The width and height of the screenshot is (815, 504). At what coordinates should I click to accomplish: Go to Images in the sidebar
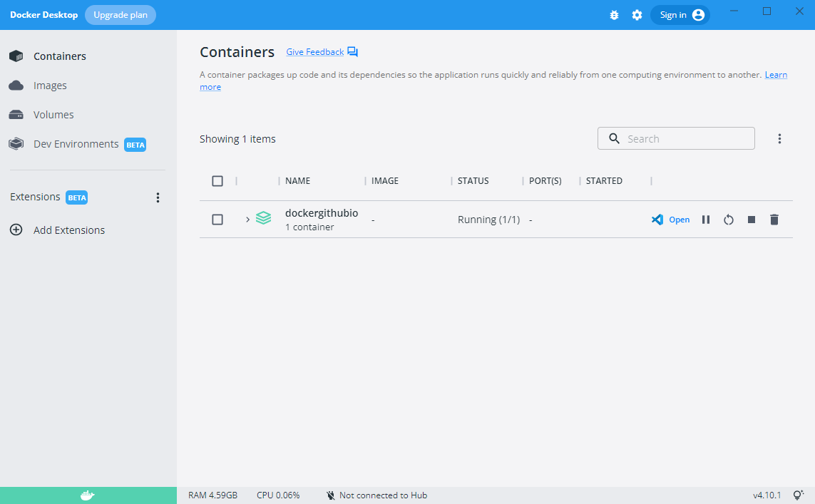coord(50,86)
